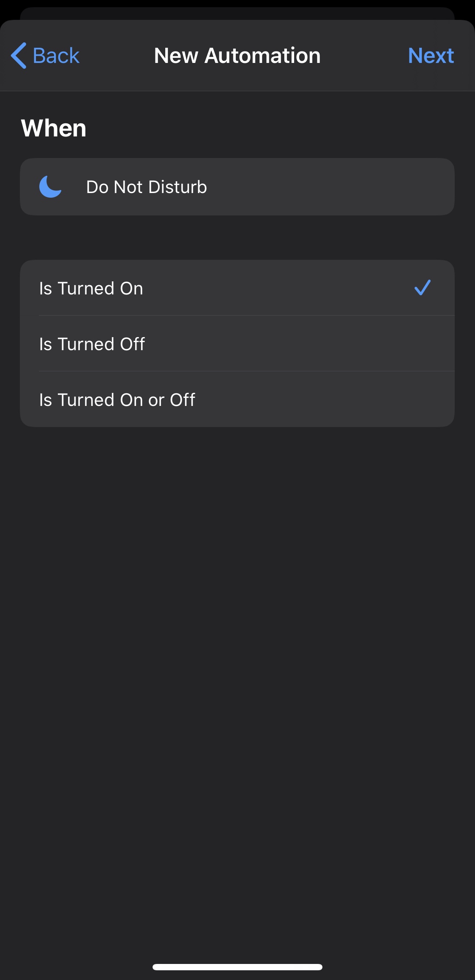Tap the home indicator bar at bottom

237,967
